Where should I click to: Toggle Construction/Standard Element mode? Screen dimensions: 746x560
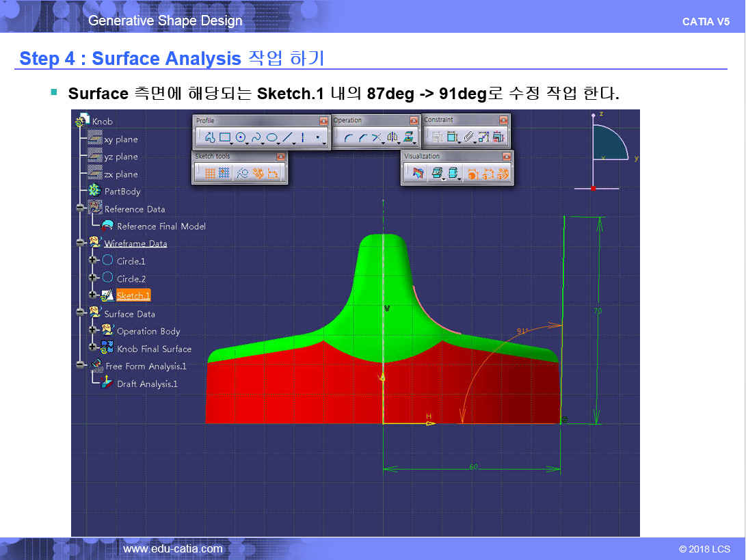click(x=242, y=174)
